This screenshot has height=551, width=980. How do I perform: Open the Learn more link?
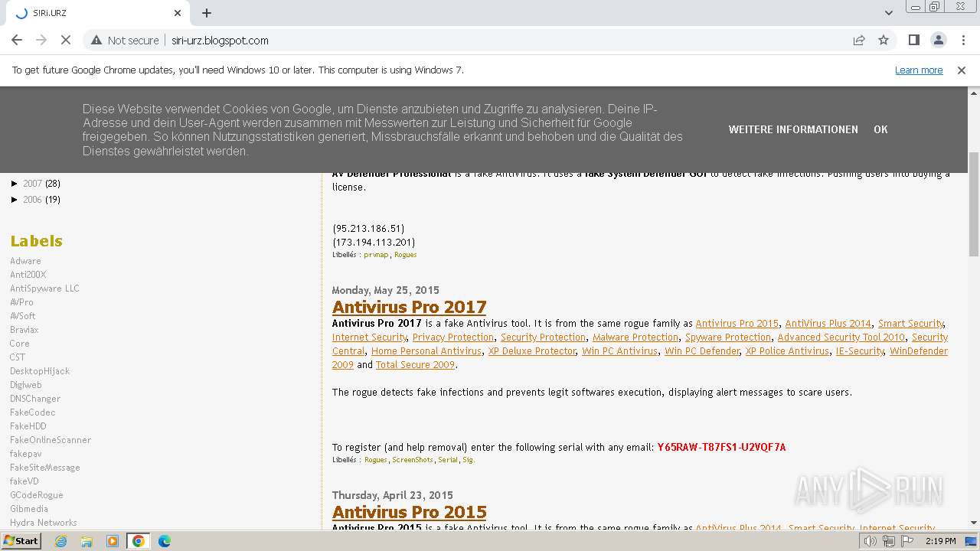pyautogui.click(x=919, y=70)
